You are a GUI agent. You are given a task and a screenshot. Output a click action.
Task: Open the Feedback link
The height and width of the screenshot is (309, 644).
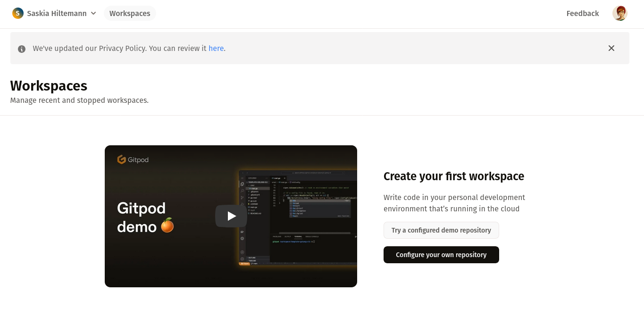[583, 13]
